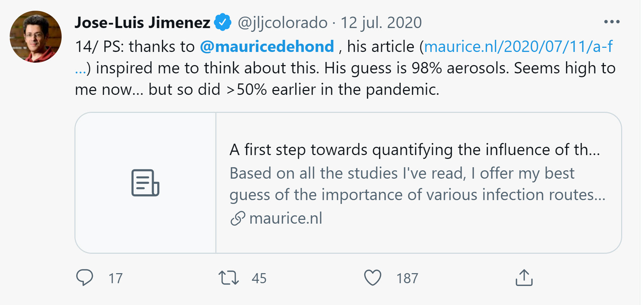The width and height of the screenshot is (644, 305).
Task: Like the tweet with the heart icon
Action: coord(373,278)
